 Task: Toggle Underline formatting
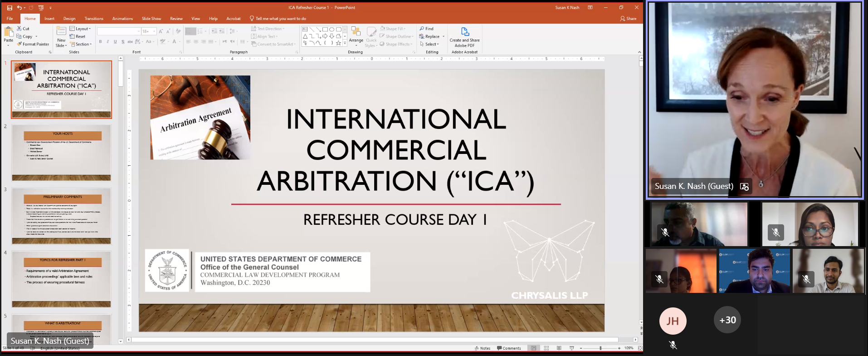pyautogui.click(x=115, y=42)
